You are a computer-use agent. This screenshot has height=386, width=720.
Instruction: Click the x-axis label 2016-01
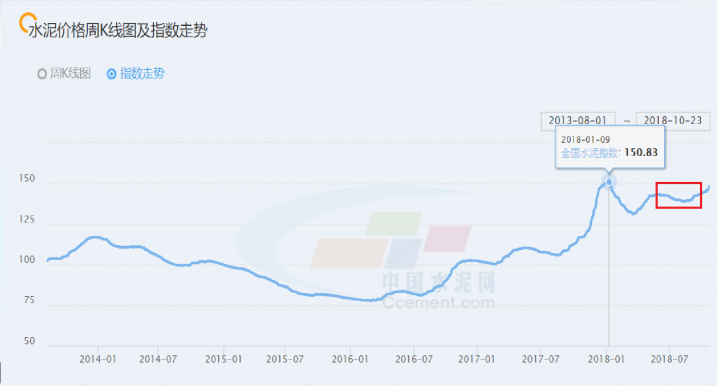point(350,359)
